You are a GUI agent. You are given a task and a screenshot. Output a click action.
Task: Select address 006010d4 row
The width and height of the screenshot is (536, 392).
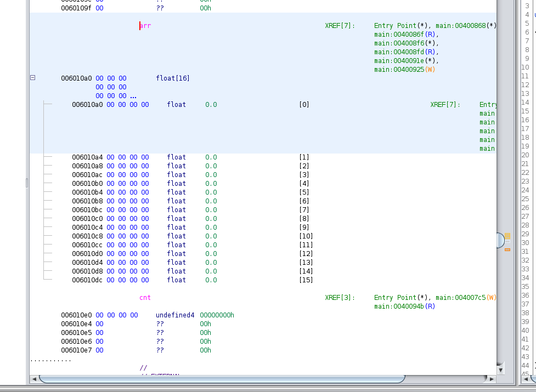click(x=87, y=262)
